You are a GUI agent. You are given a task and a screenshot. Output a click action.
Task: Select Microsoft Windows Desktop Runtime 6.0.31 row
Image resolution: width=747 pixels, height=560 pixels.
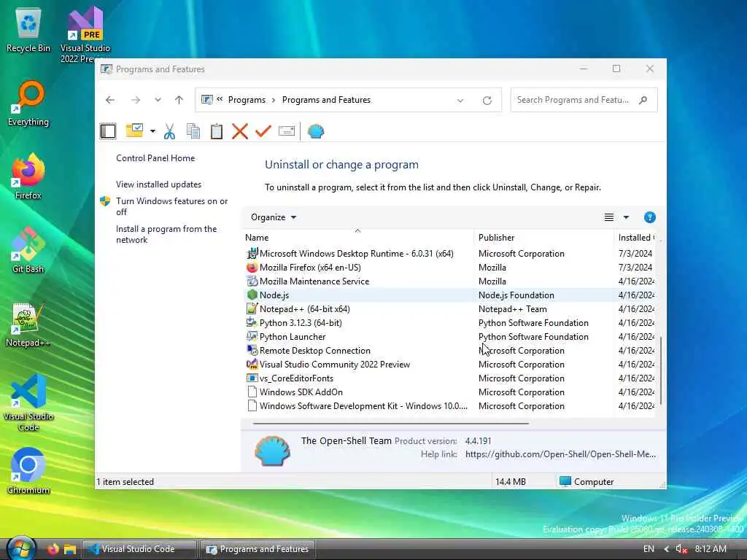tap(449, 254)
